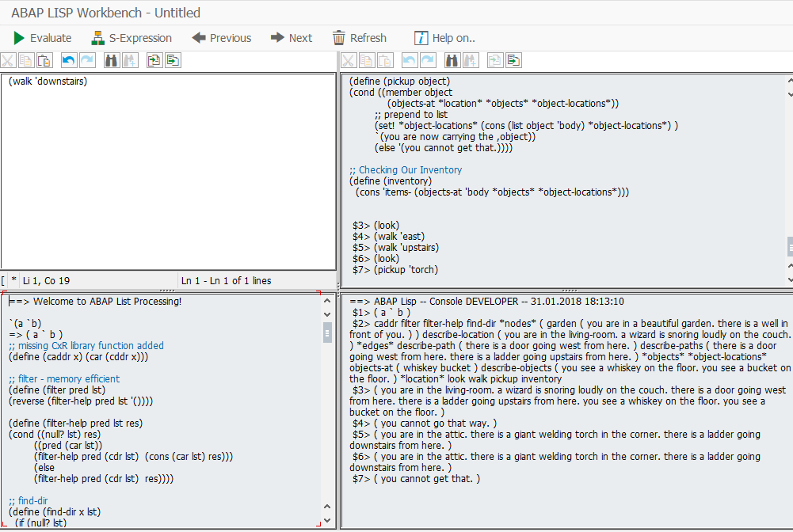Screen dimensions: 793x532
Task: Click the export-to-file icon with green arrow
Action: click(172, 60)
